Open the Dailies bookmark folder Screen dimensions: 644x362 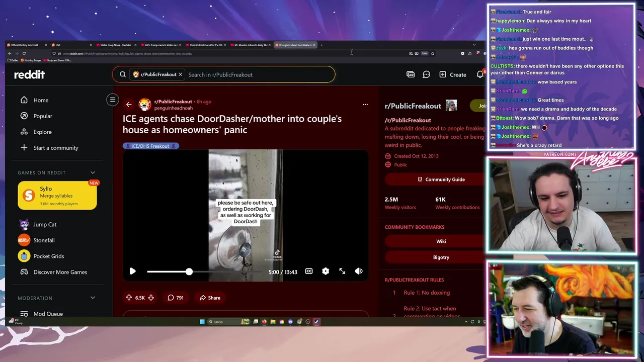pyautogui.click(x=13, y=60)
